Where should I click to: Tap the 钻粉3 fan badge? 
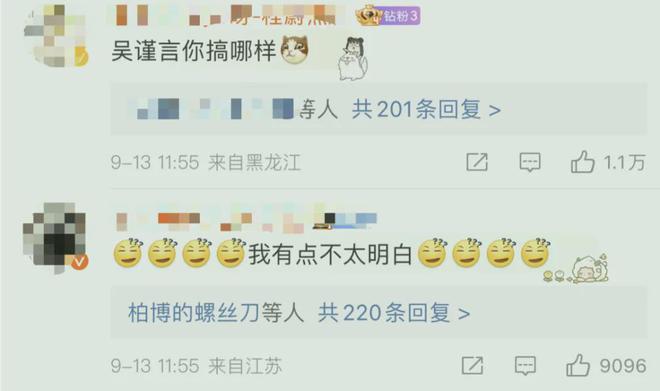[x=400, y=16]
